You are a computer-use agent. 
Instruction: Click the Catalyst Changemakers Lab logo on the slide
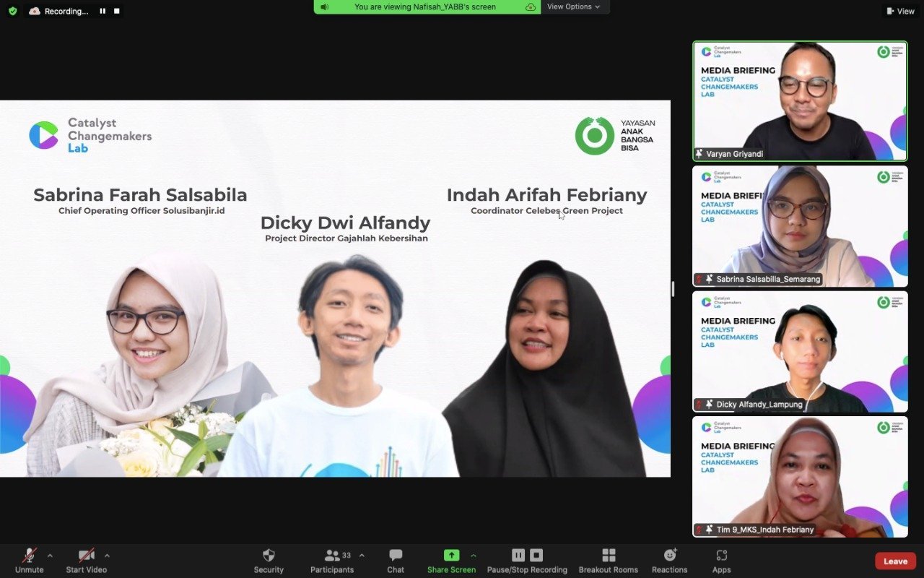point(90,135)
